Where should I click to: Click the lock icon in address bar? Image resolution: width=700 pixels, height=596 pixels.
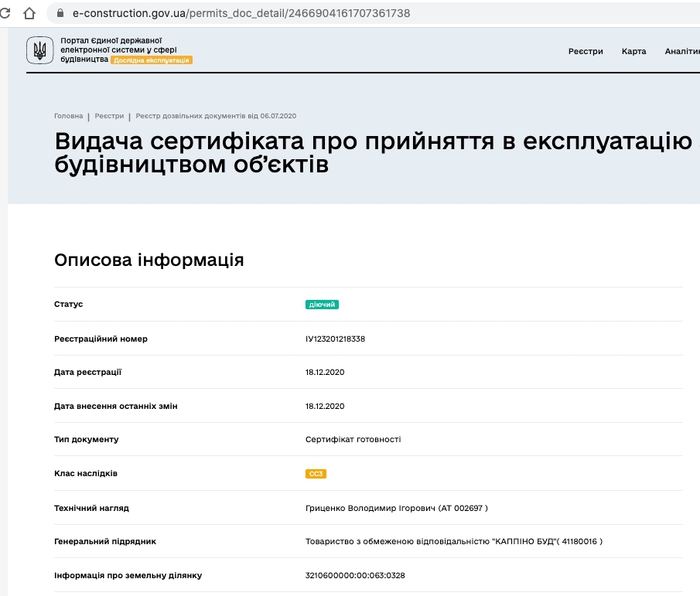tap(60, 13)
